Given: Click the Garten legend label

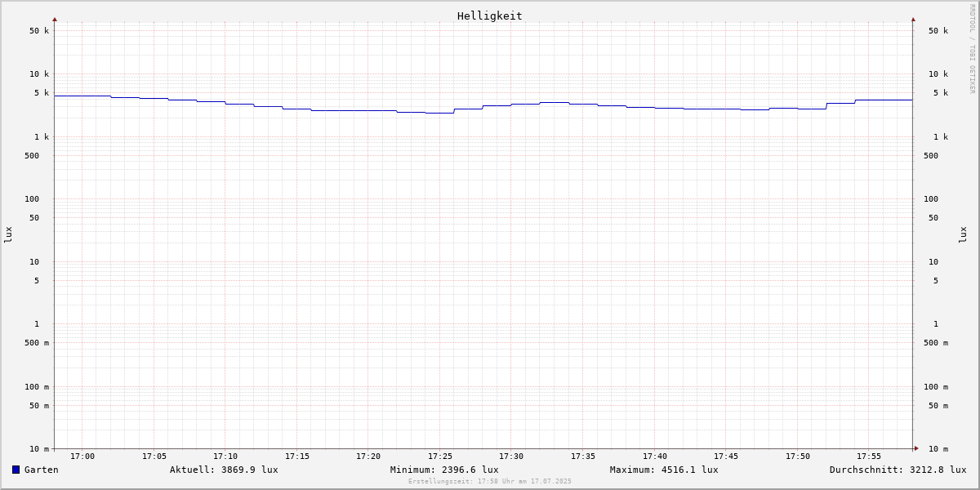Looking at the screenshot, I should click(x=42, y=470).
